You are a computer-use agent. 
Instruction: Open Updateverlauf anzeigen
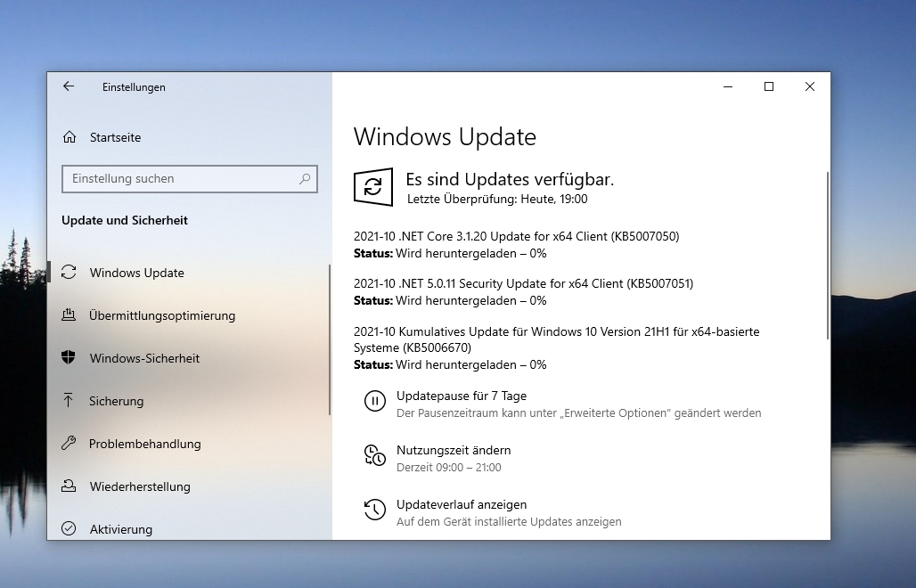pyautogui.click(x=462, y=504)
